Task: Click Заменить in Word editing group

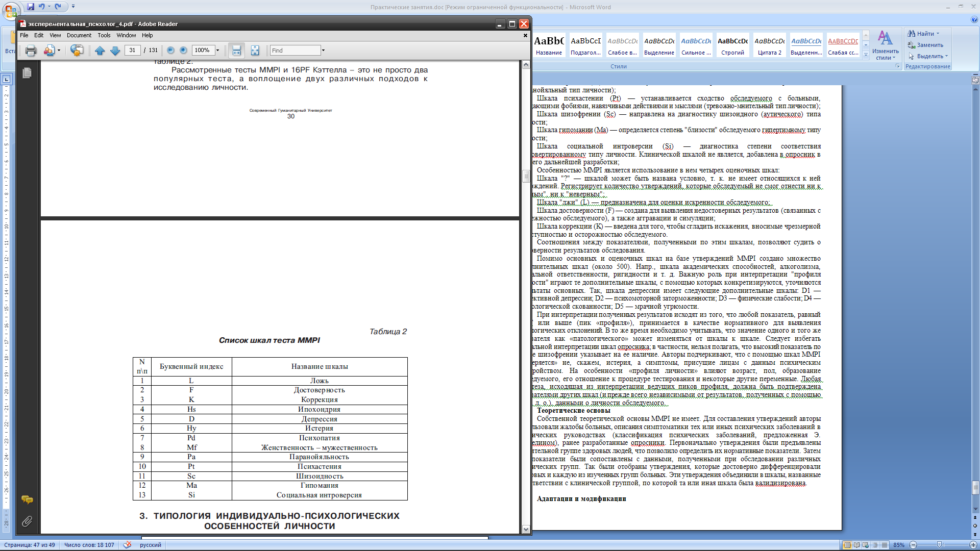Action: coord(925,45)
